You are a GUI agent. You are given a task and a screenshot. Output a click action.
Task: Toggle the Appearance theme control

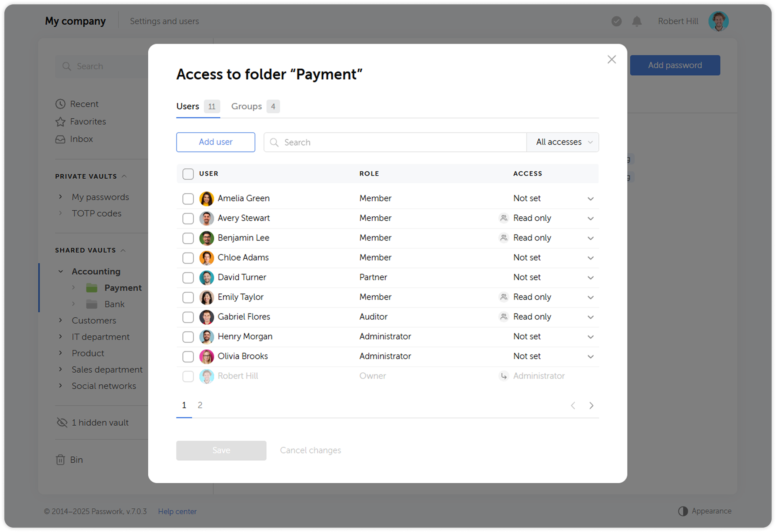pyautogui.click(x=705, y=511)
